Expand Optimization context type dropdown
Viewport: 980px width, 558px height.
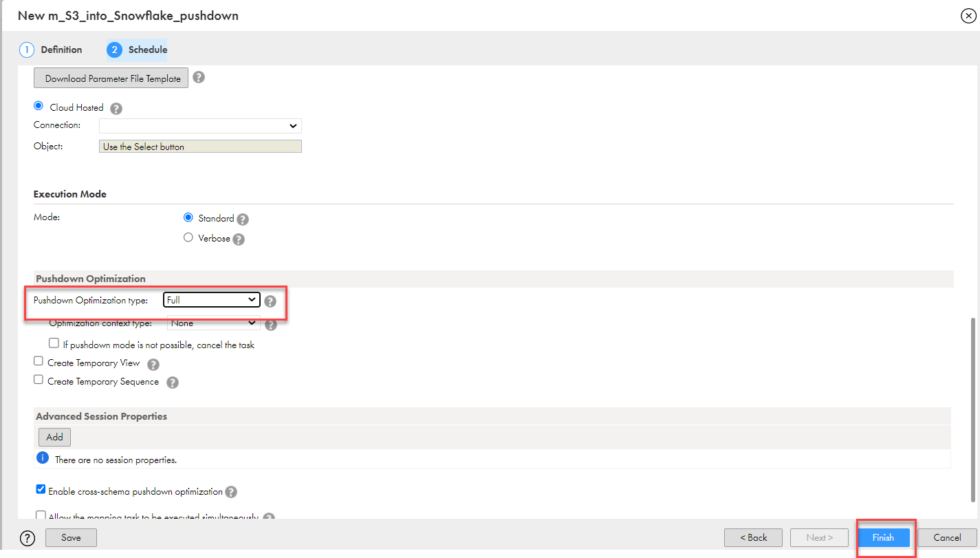213,323
